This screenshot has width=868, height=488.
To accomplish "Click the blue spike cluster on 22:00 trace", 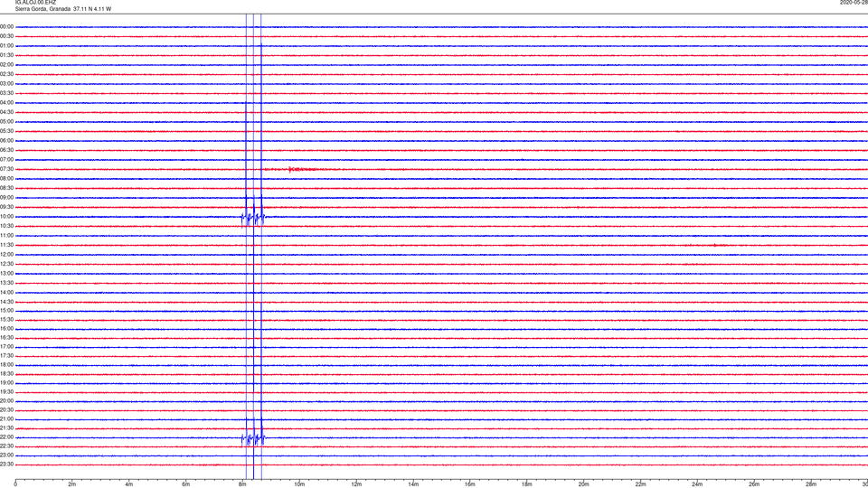I will (253, 439).
